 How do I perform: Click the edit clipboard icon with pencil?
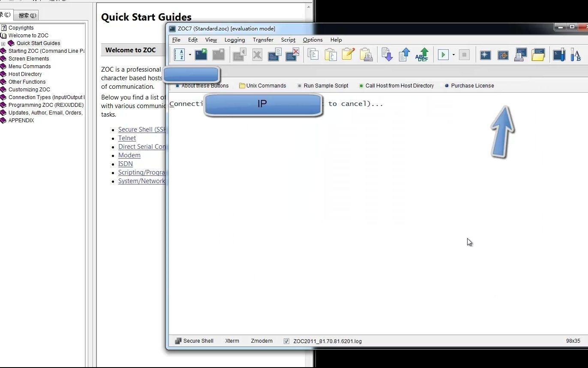[x=348, y=54]
